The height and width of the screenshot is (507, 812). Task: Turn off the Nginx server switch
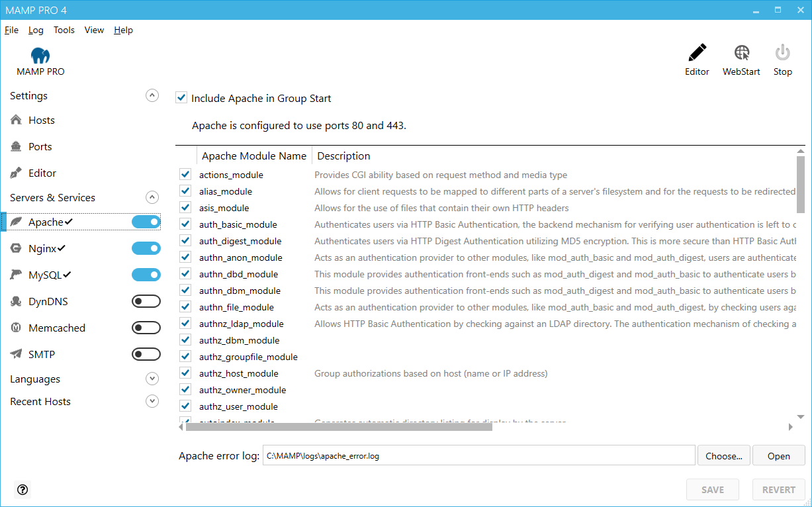(146, 248)
